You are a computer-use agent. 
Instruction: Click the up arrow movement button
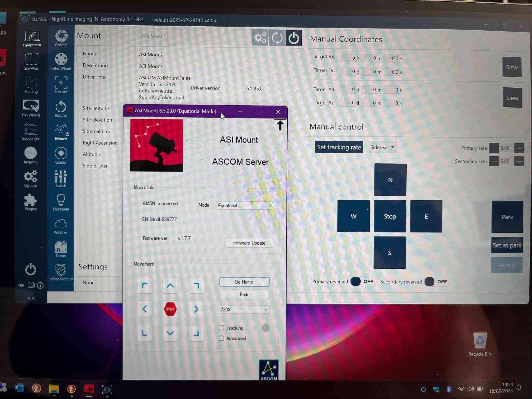pos(170,286)
